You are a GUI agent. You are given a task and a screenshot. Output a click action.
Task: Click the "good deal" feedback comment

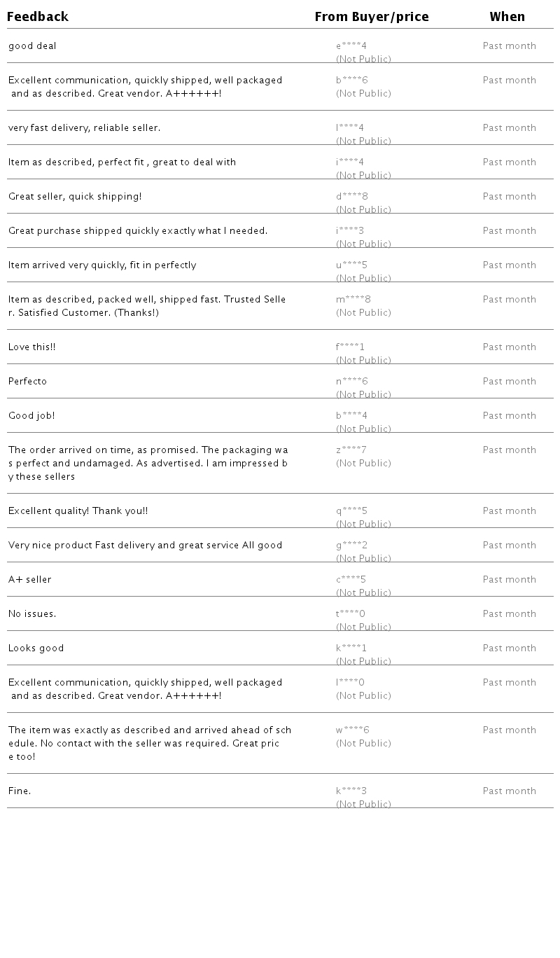(32, 46)
